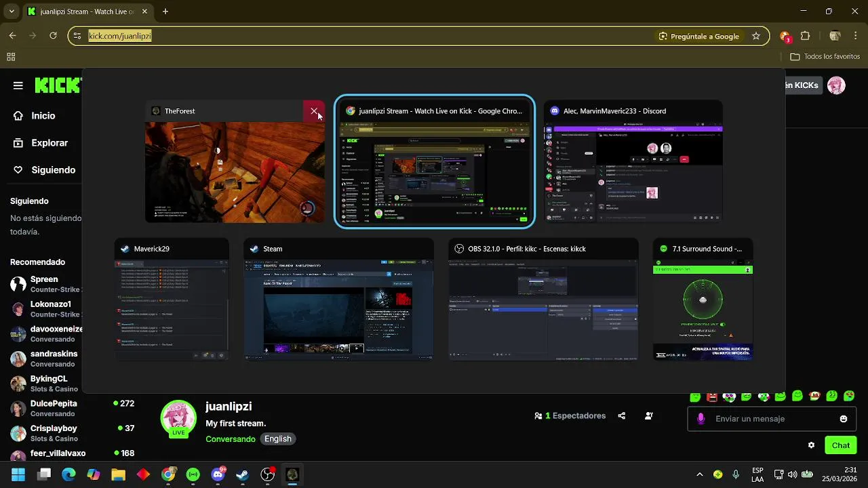Click the purple microphone icon in chat
The image size is (868, 488).
(701, 419)
